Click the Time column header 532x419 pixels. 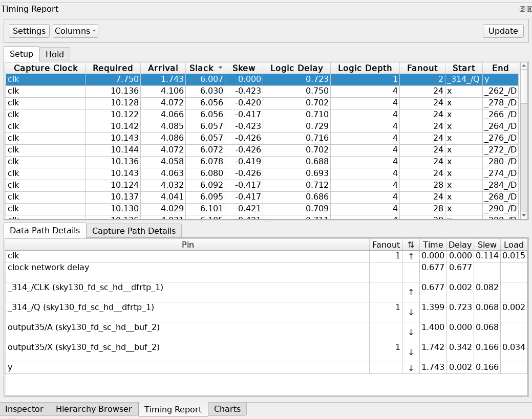(x=433, y=245)
